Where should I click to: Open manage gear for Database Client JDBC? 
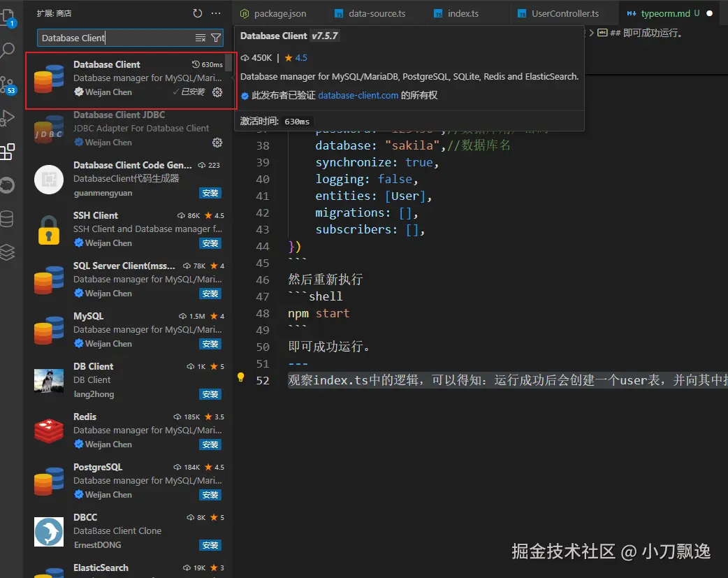pos(217,143)
